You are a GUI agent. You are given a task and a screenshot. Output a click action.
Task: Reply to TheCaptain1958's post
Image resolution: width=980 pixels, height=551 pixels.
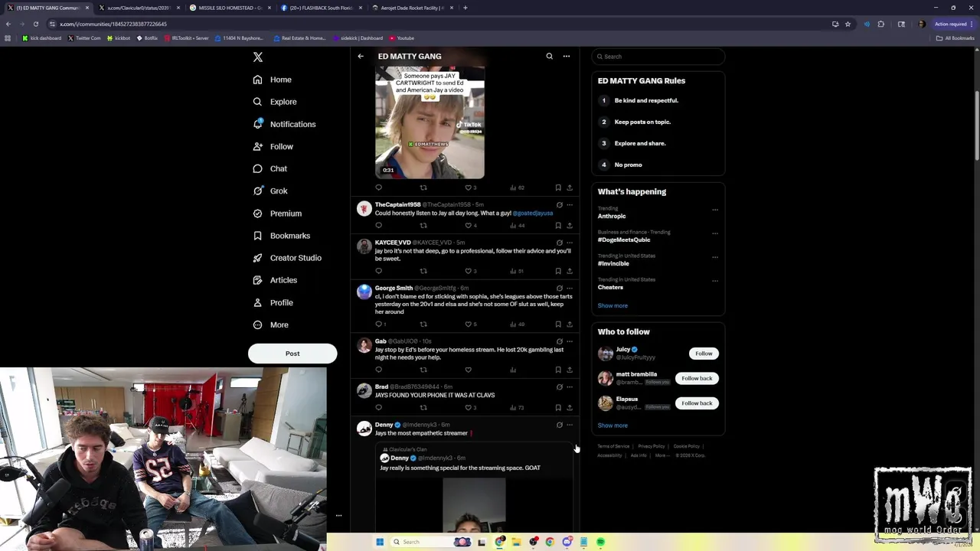[x=378, y=226]
